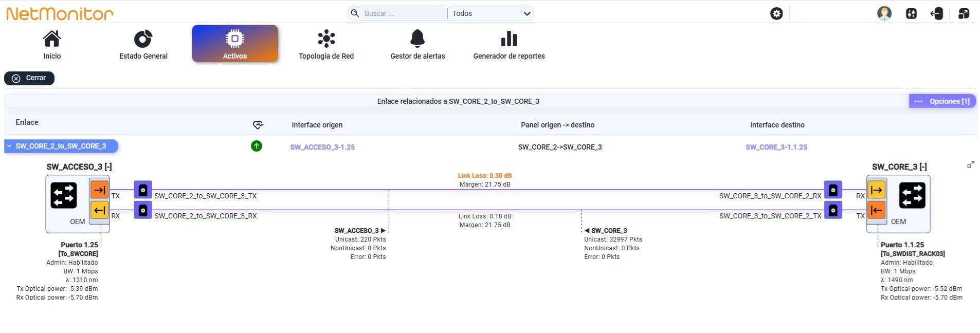Click the SW_ACCESO_3 ▶ traffic label
The height and width of the screenshot is (333, 980).
pos(360,231)
